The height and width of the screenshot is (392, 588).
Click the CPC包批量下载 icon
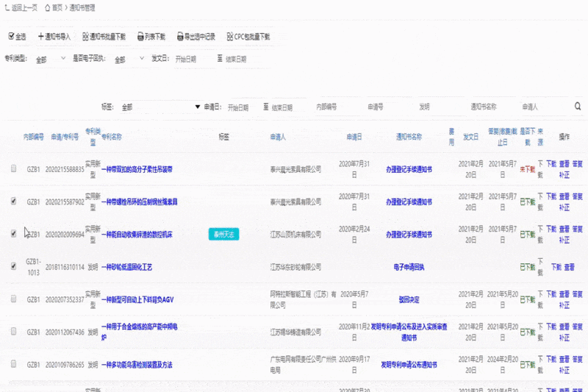229,36
